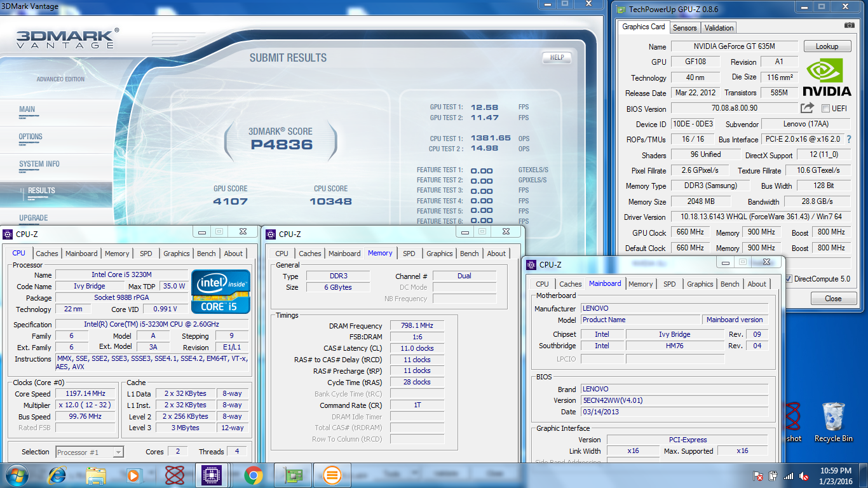Screen dimensions: 868x488
Task: Toggle the UEFI checkbox in GPU-Z
Action: [x=825, y=108]
